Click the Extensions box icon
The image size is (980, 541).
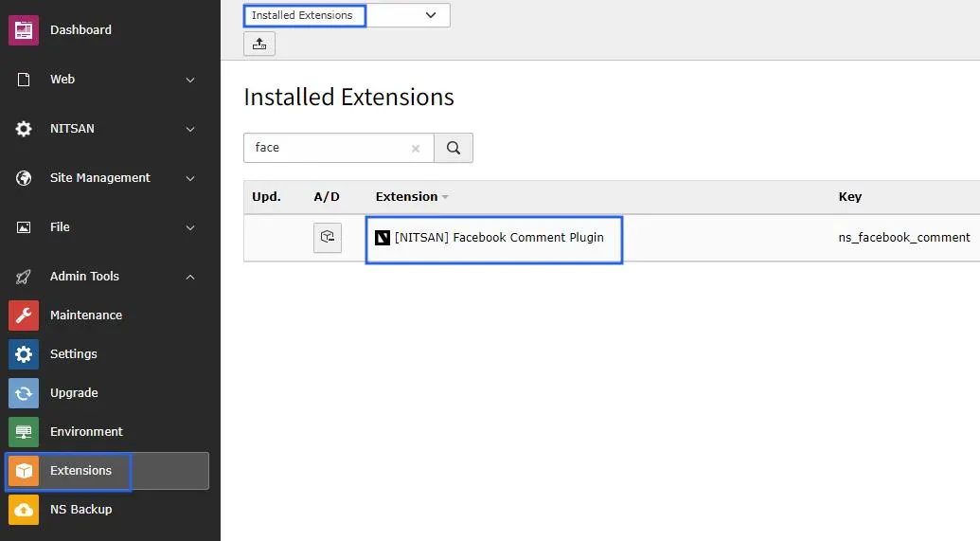pos(23,470)
